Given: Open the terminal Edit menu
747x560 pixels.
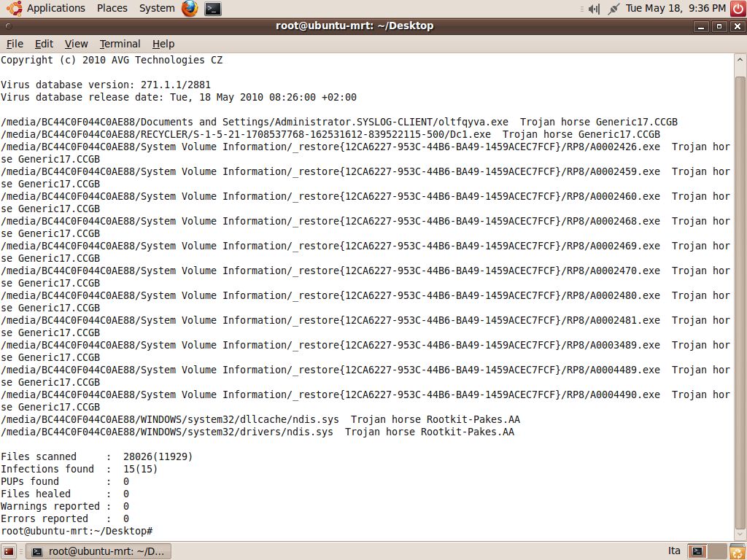Looking at the screenshot, I should pyautogui.click(x=44, y=44).
